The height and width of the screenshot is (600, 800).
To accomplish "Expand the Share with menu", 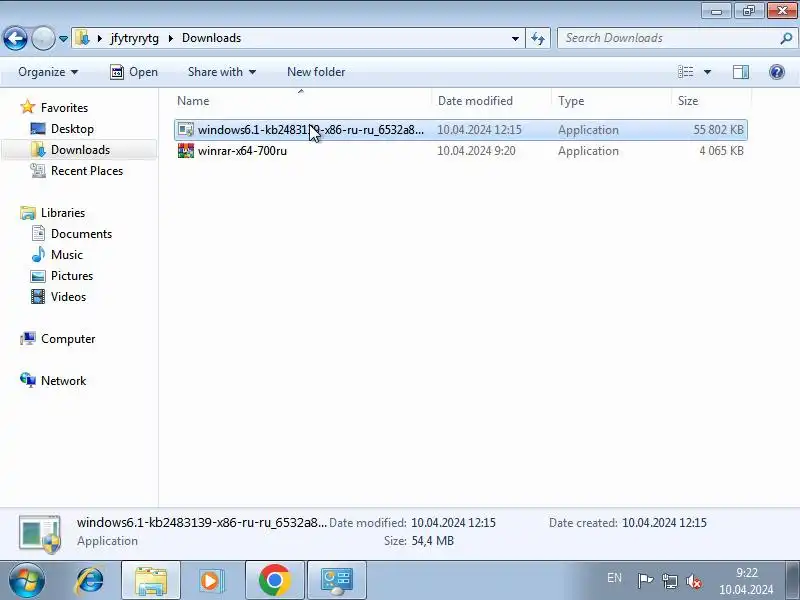I will [221, 72].
